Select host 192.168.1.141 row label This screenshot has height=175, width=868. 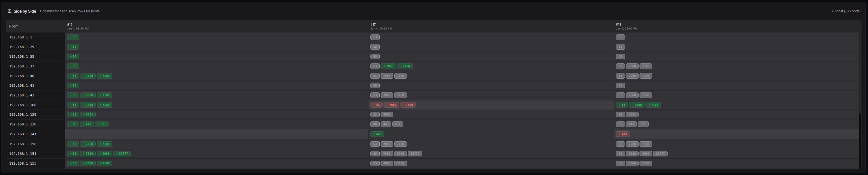(23, 134)
